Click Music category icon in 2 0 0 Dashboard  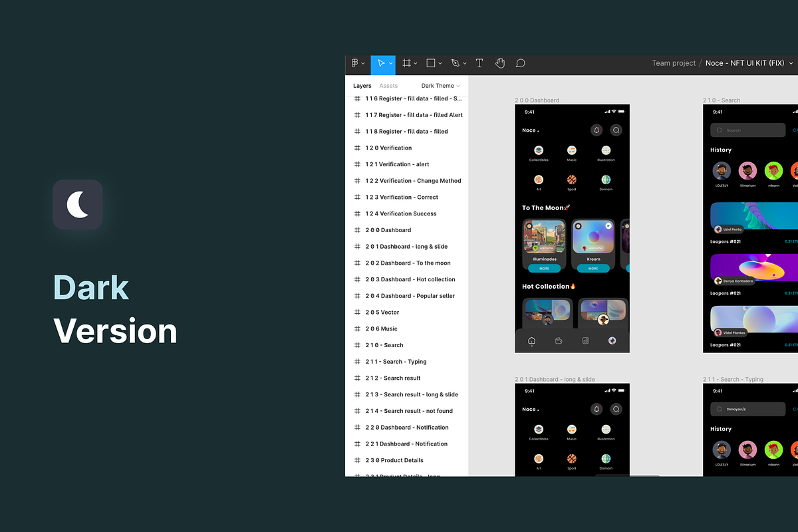point(572,151)
